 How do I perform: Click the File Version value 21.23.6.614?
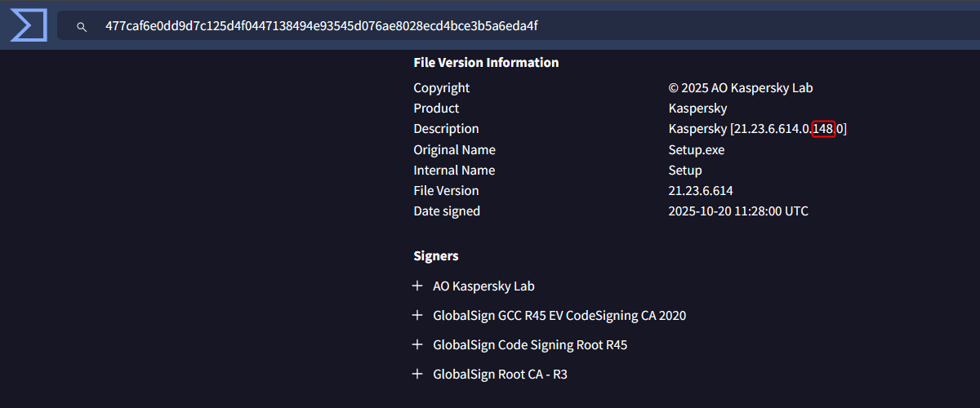click(x=700, y=191)
